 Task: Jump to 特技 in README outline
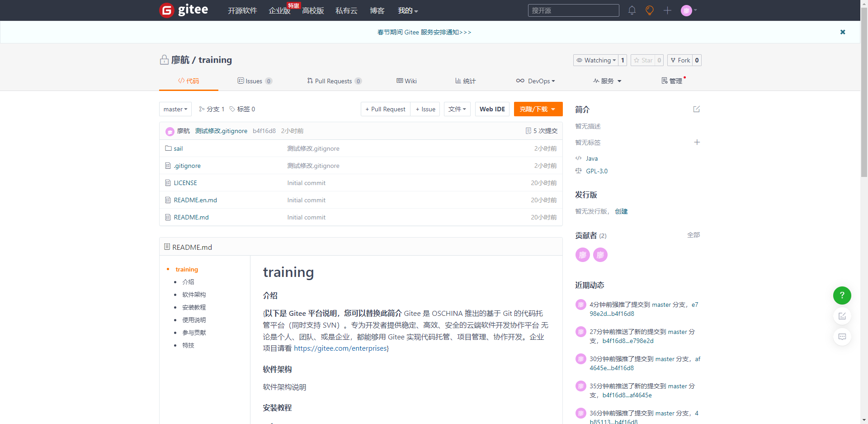(188, 345)
